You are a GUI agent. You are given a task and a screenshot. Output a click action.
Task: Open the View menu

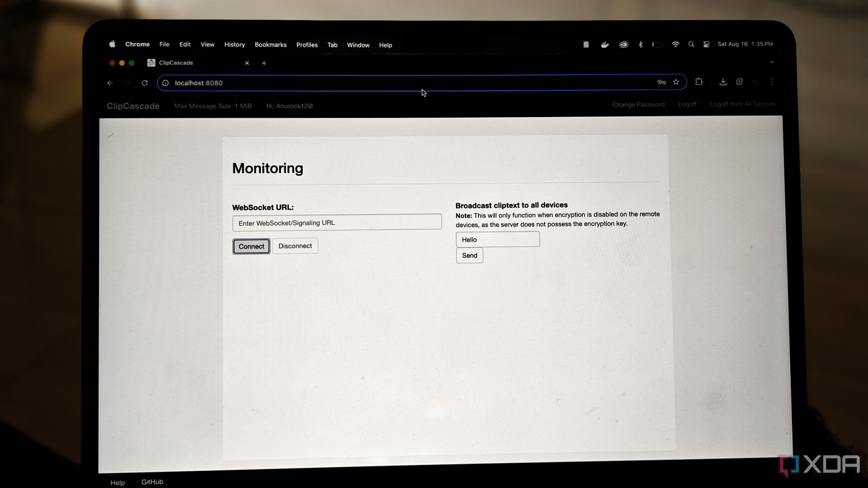(208, 44)
